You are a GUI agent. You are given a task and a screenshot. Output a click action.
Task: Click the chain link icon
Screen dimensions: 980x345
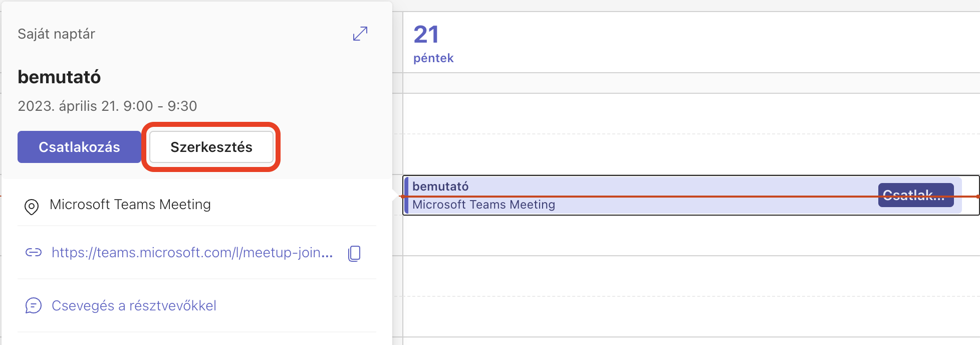34,252
